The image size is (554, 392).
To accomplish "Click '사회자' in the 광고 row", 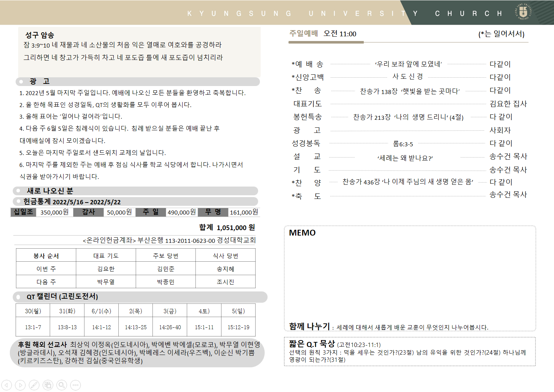I will point(500,130).
